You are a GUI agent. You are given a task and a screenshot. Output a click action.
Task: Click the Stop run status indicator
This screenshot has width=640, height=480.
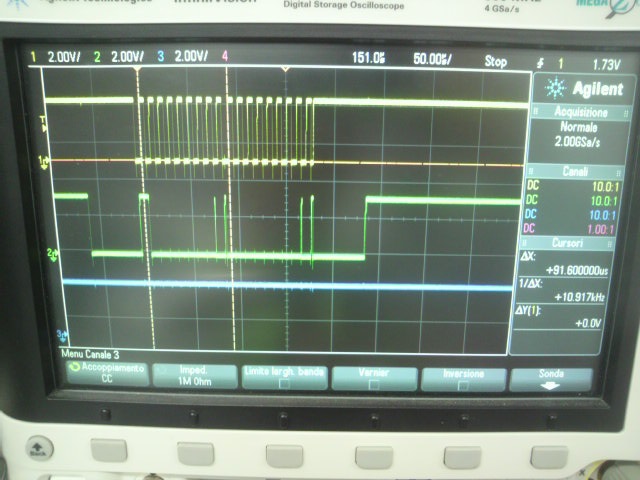point(496,62)
